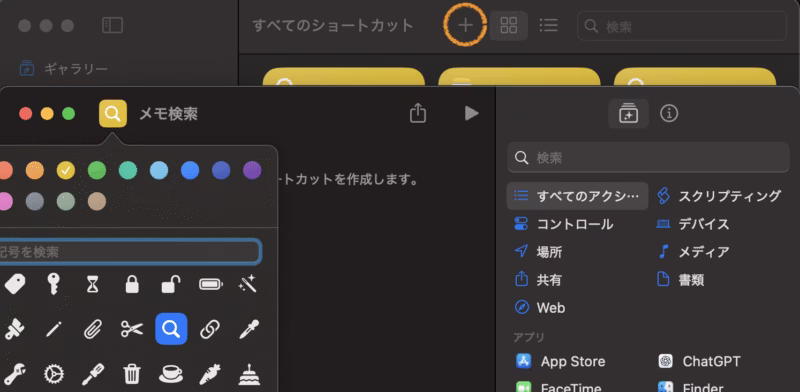Choose the green color swatch
The width and height of the screenshot is (800, 392).
click(97, 170)
